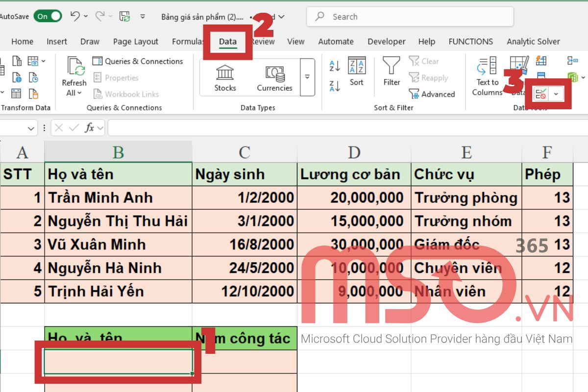
Task: Click the From Web import icon
Action: coord(17,77)
